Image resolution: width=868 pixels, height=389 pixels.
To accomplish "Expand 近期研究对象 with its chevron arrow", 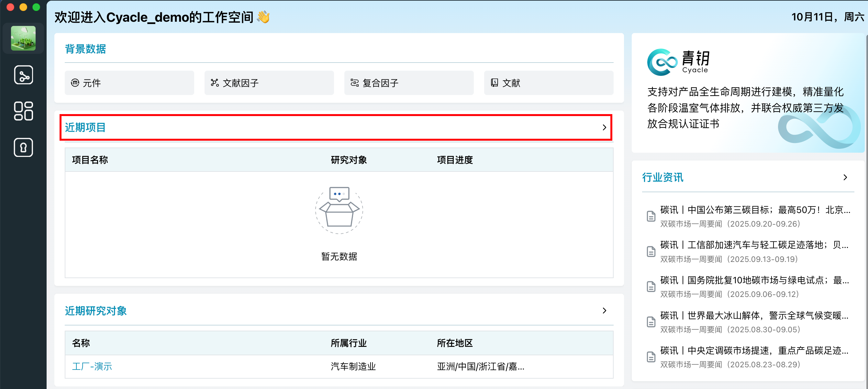I will point(604,311).
